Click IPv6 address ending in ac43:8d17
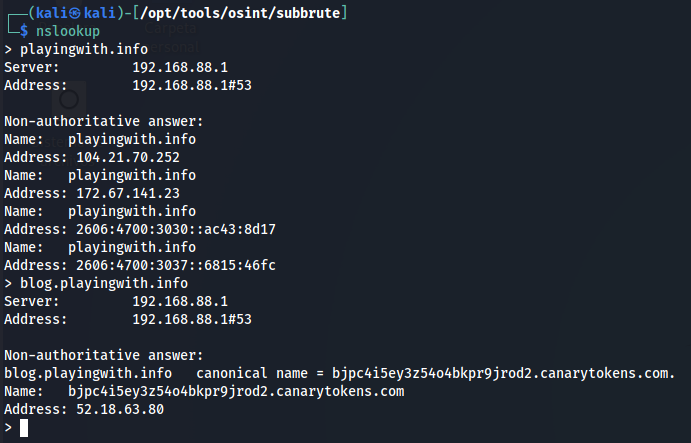Viewport: 691px width, 443px height. [176, 230]
